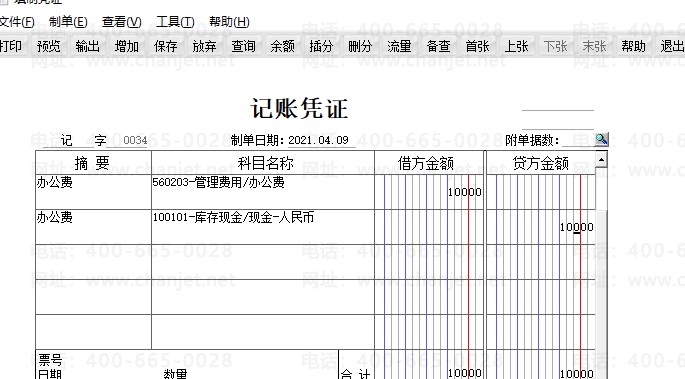The image size is (685, 379).
Task: Go to next voucher with 下张
Action: (555, 46)
